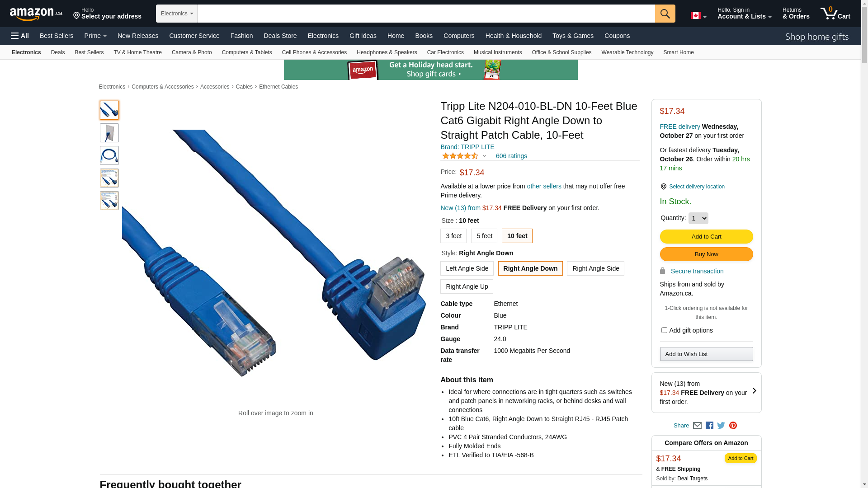The height and width of the screenshot is (488, 868).
Task: Click the Amazon.ca logo
Action: [x=36, y=14]
